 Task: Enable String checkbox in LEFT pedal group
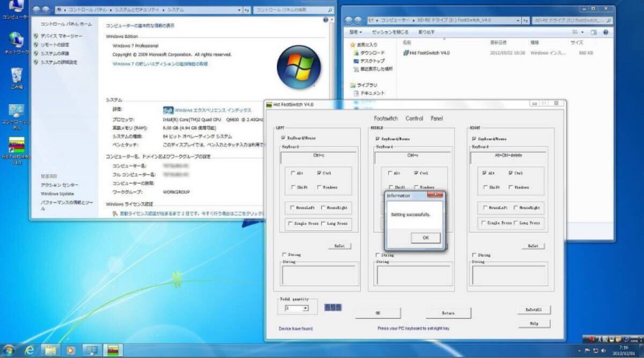coord(284,254)
